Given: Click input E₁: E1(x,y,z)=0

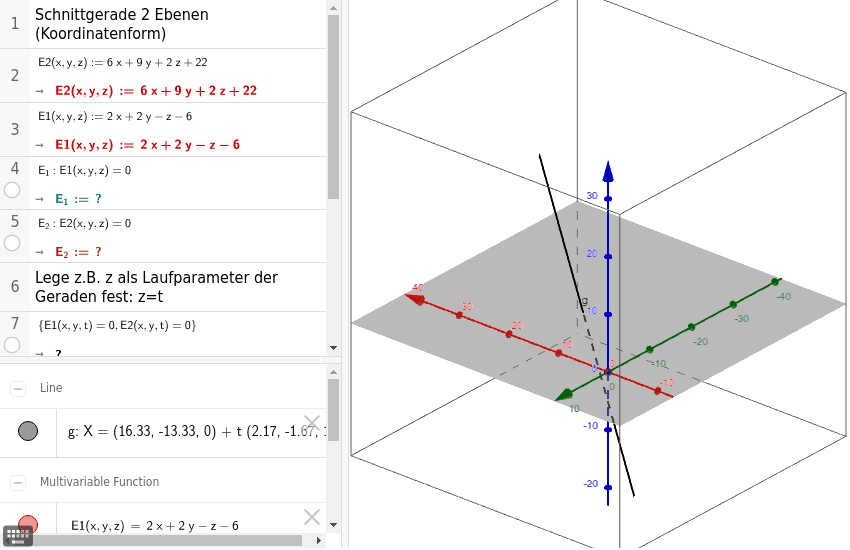Looking at the screenshot, I should (x=85, y=171).
